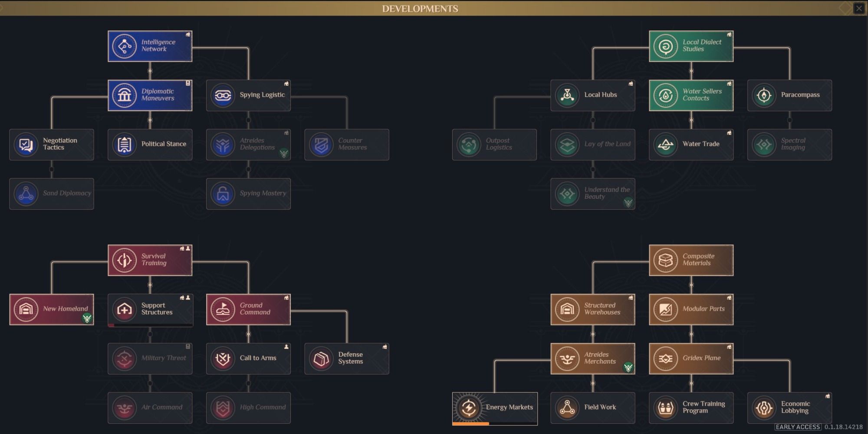Image resolution: width=868 pixels, height=434 pixels.
Task: Click the Local Hubs node icon
Action: pyautogui.click(x=567, y=95)
